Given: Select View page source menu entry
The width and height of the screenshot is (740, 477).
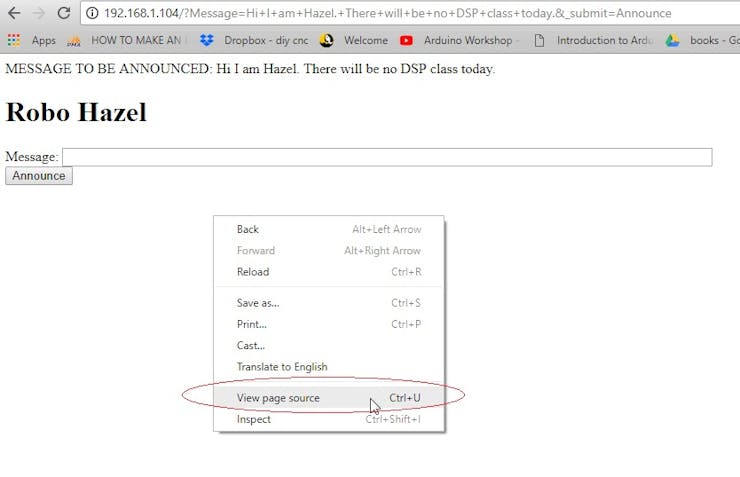Looking at the screenshot, I should 329,398.
